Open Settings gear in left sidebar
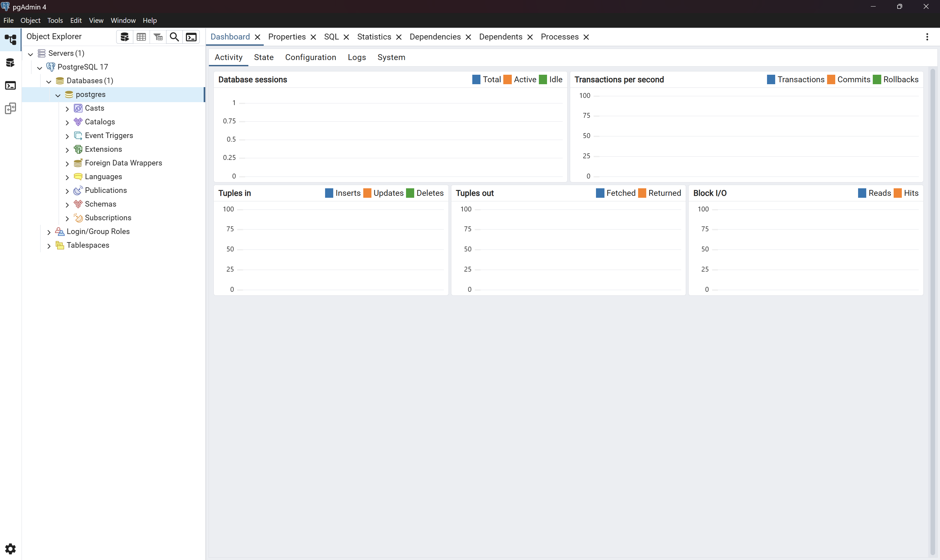The image size is (940, 560). click(10, 548)
